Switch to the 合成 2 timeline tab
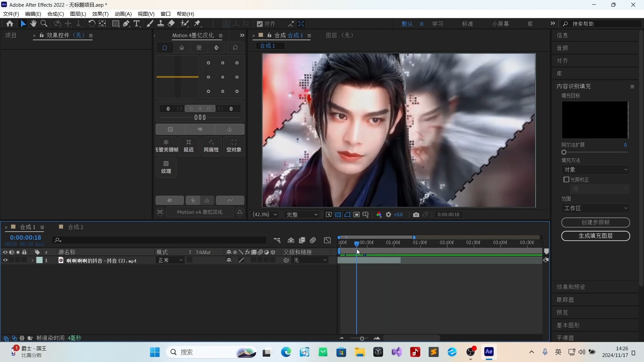This screenshot has width=644, height=362. click(75, 227)
